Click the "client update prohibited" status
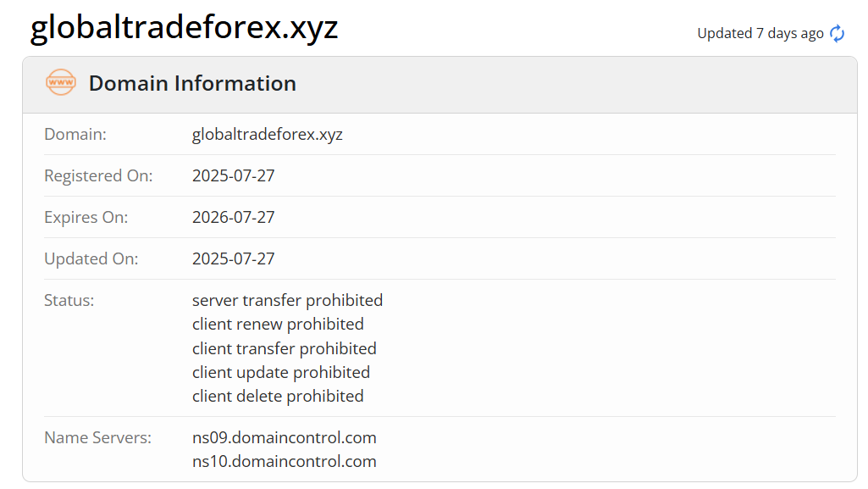This screenshot has width=868, height=489. [280, 372]
